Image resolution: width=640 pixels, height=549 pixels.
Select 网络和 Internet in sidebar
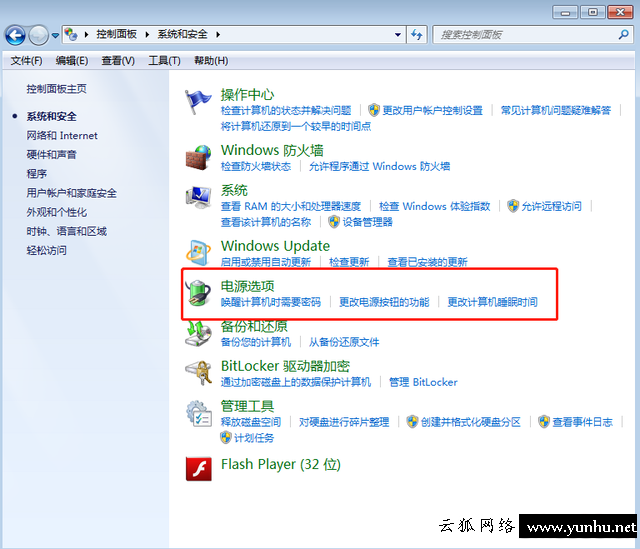pos(62,136)
